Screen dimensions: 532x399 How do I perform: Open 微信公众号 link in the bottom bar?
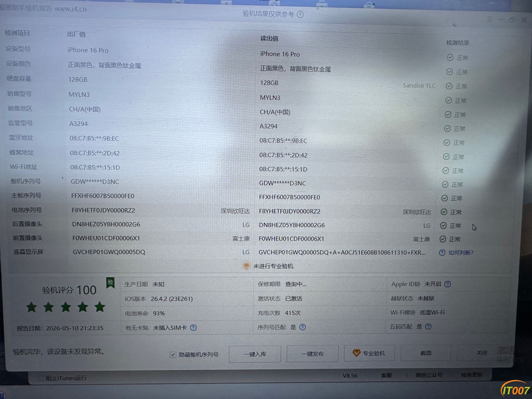429,375
